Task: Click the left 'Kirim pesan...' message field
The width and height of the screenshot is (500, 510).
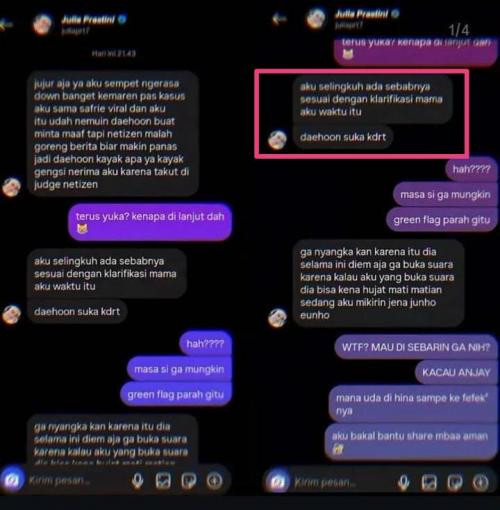Action: coord(77,480)
